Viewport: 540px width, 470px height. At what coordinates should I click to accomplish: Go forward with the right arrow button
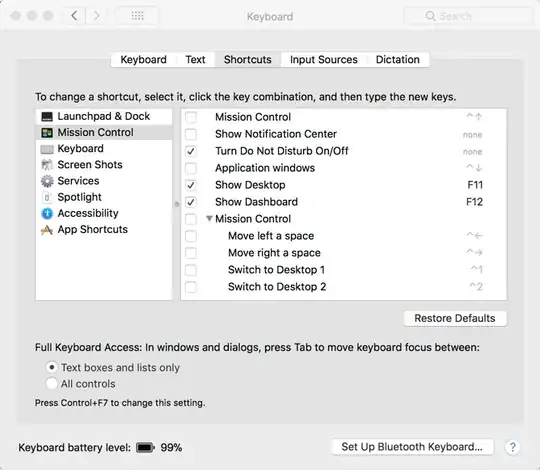coord(96,15)
